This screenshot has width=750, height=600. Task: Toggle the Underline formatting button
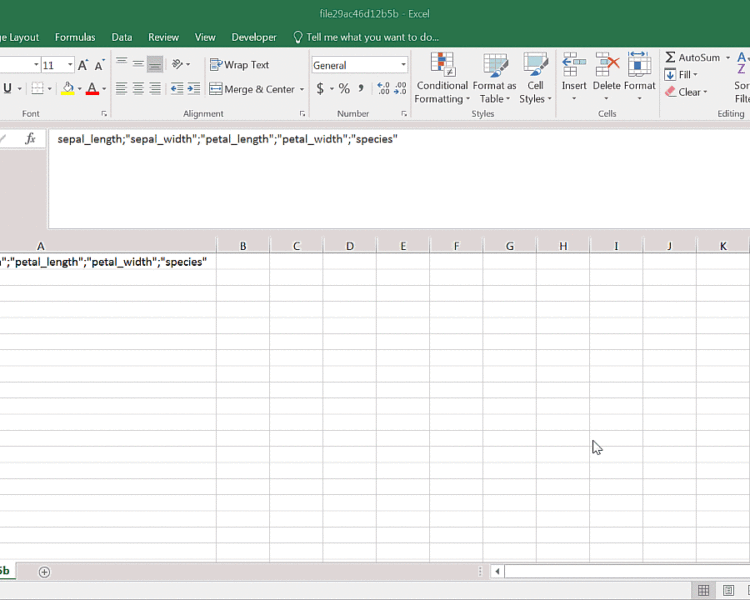(7, 89)
